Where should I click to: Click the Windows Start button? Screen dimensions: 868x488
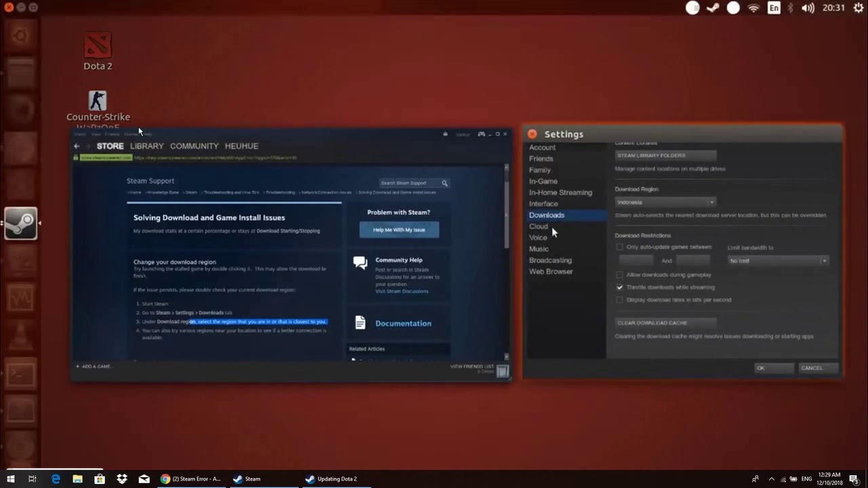coord(10,479)
